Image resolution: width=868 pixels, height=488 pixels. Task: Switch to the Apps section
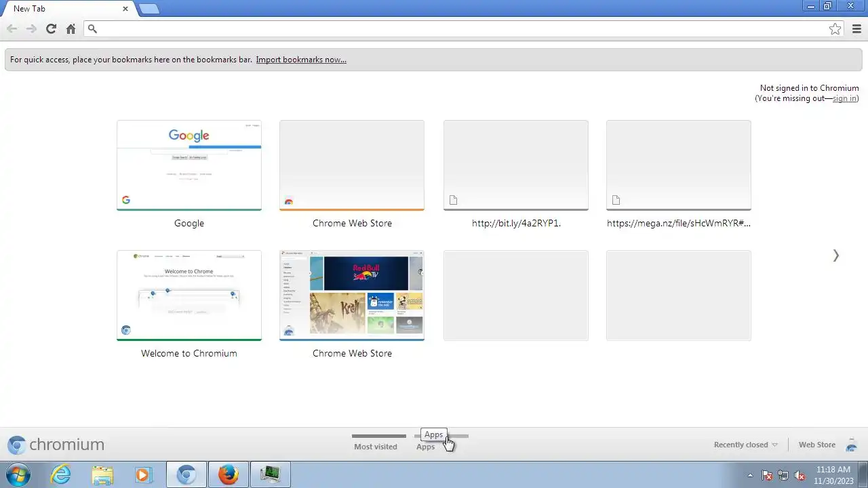coord(425,447)
